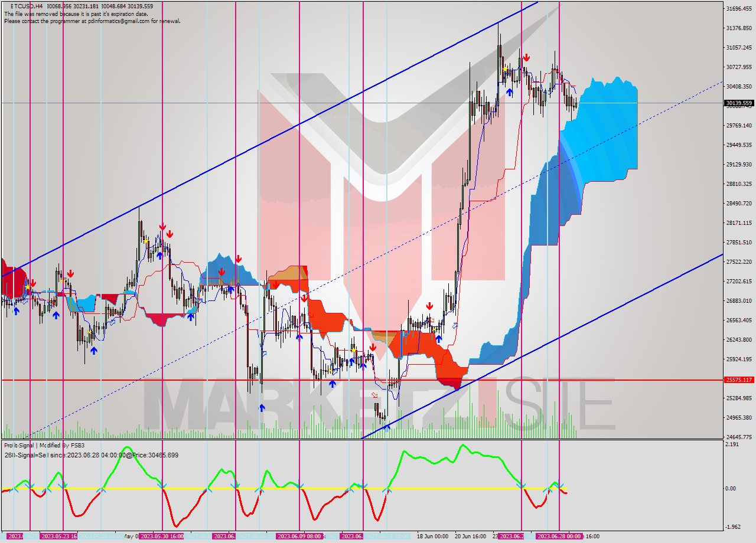This screenshot has height=543, width=756.
Task: Click the 24965.380 price axis label
Action: [x=739, y=417]
